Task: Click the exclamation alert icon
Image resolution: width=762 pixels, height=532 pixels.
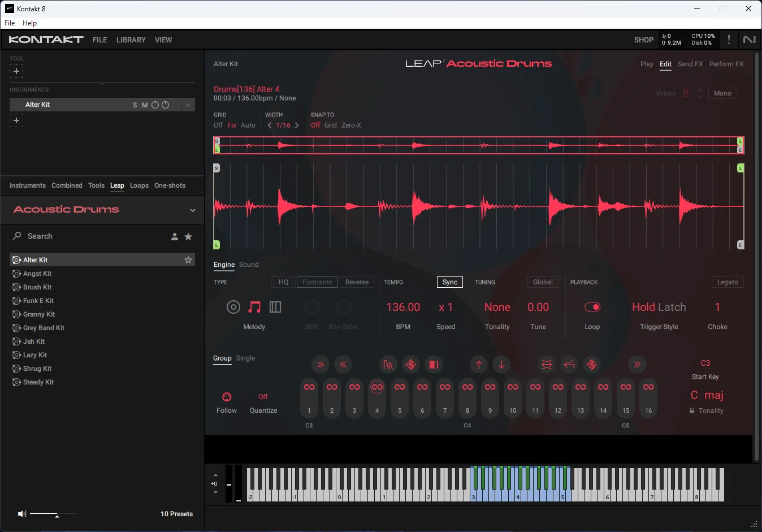Action: pos(729,40)
